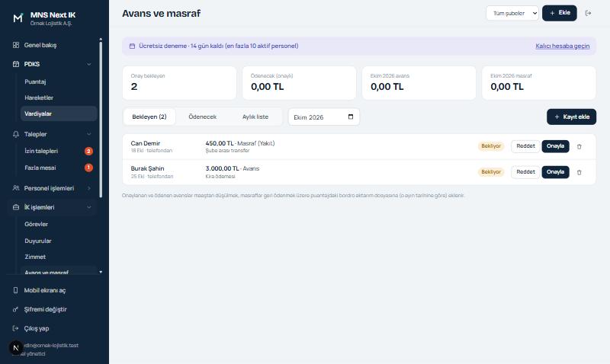Click the Avans ve masraf page title

[x=161, y=13]
